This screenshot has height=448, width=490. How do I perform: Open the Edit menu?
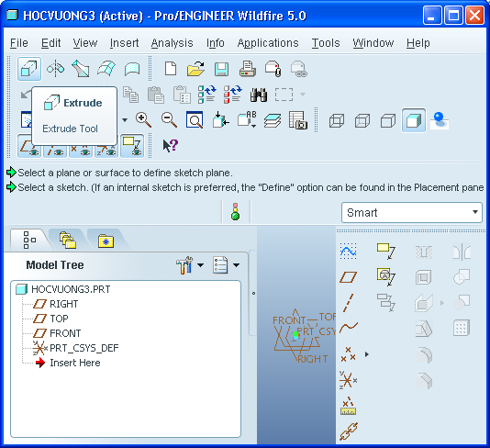point(51,43)
